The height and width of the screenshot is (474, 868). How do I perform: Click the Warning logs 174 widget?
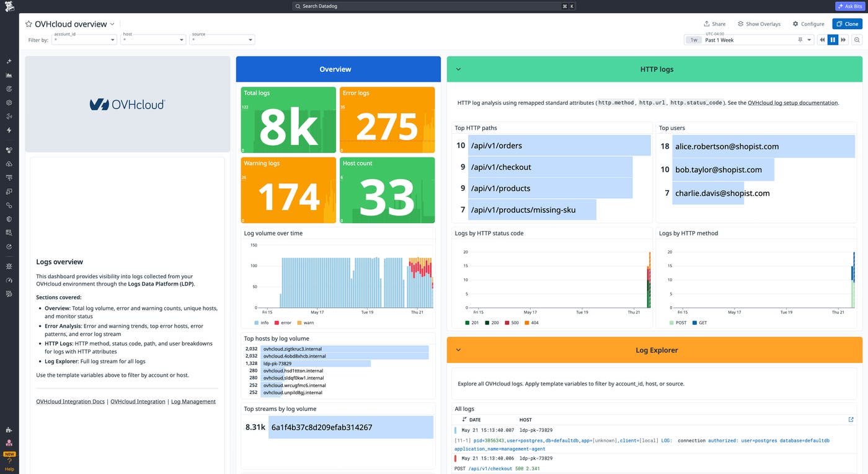[x=288, y=190]
